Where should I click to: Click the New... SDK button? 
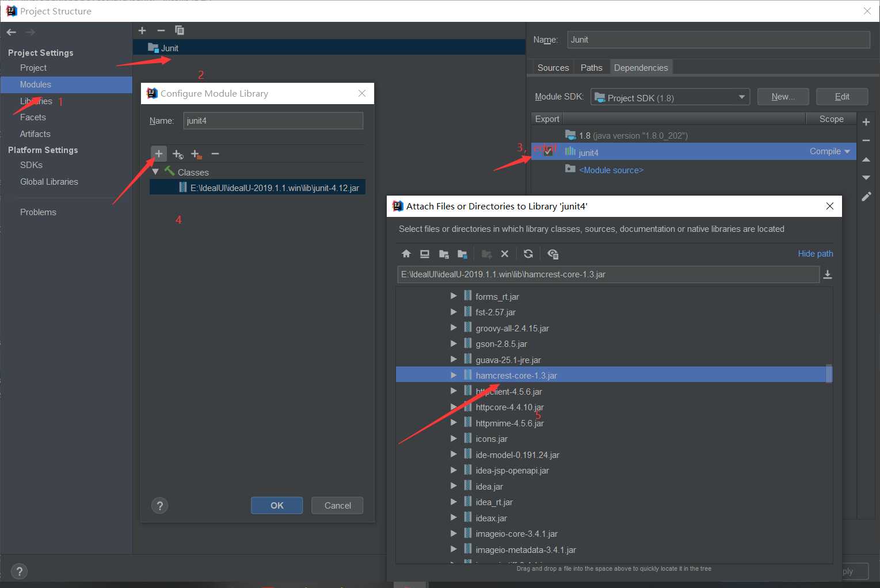[x=783, y=97]
